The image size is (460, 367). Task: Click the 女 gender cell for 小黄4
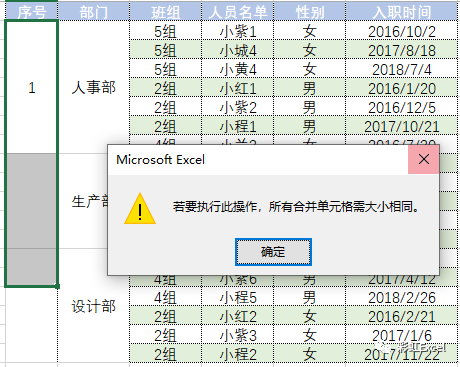pos(309,69)
